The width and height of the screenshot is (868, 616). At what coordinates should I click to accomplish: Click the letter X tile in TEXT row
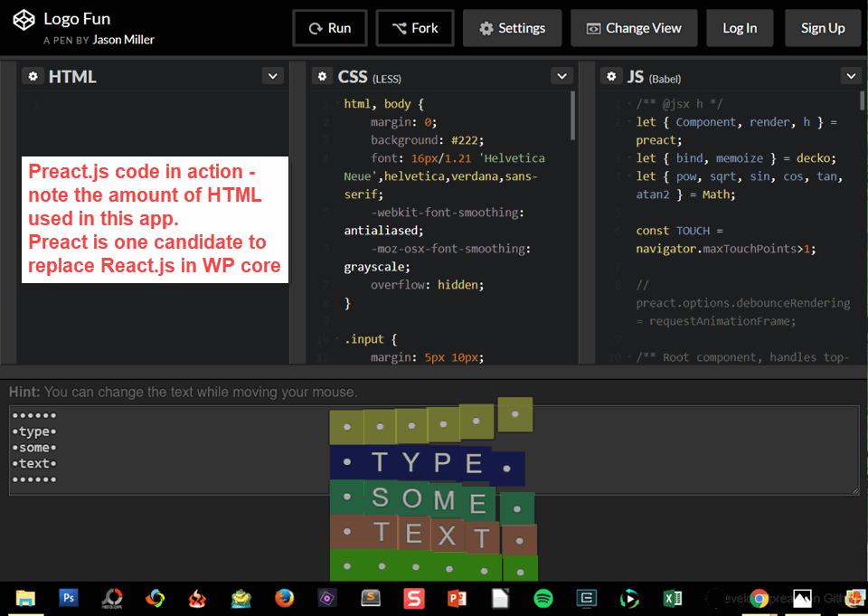(447, 535)
